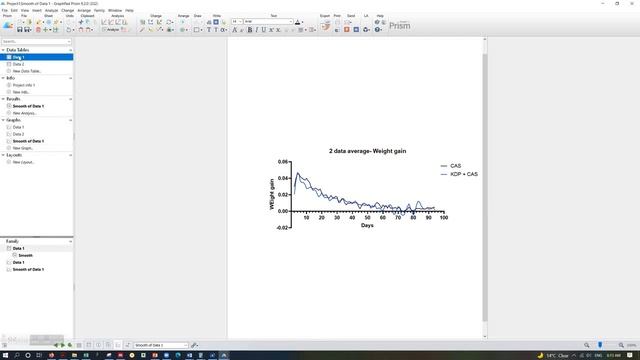The image size is (640, 360).
Task: Click the Export graph icon
Action: 325,27
